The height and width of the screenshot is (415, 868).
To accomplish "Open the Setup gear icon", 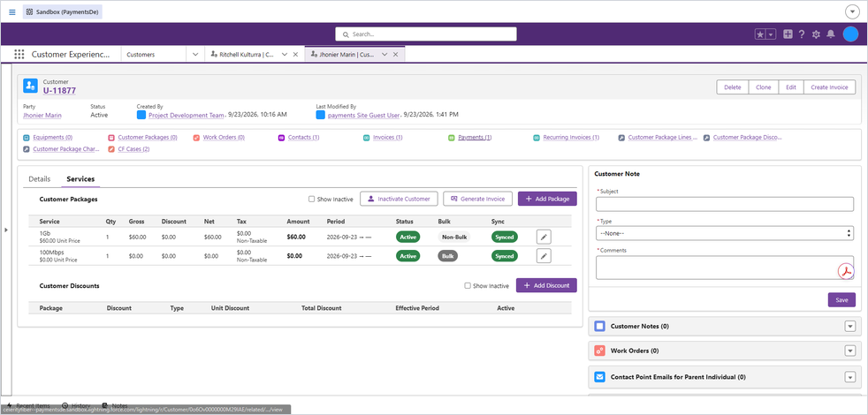I will 816,34.
